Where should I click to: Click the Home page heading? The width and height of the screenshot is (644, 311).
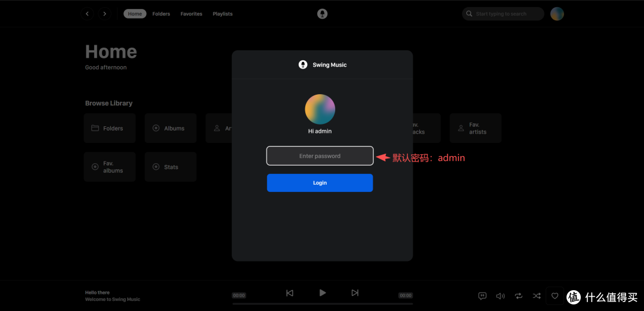pos(111,52)
